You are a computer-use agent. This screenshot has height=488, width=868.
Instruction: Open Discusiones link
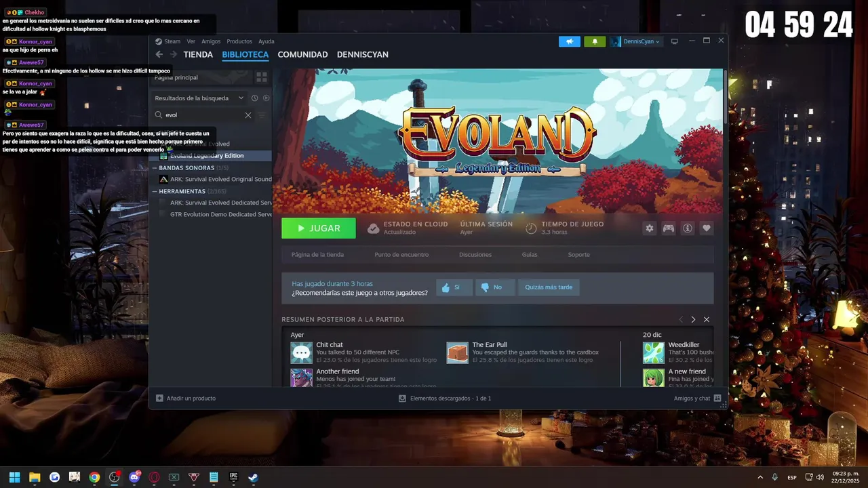pyautogui.click(x=475, y=255)
